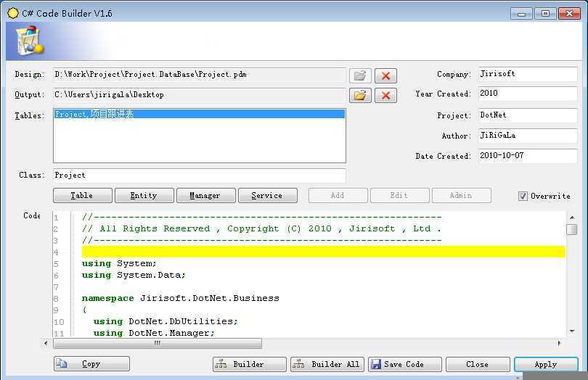Image resolution: width=588 pixels, height=380 pixels.
Task: Toggle the Overwrite checkbox
Action: click(523, 196)
